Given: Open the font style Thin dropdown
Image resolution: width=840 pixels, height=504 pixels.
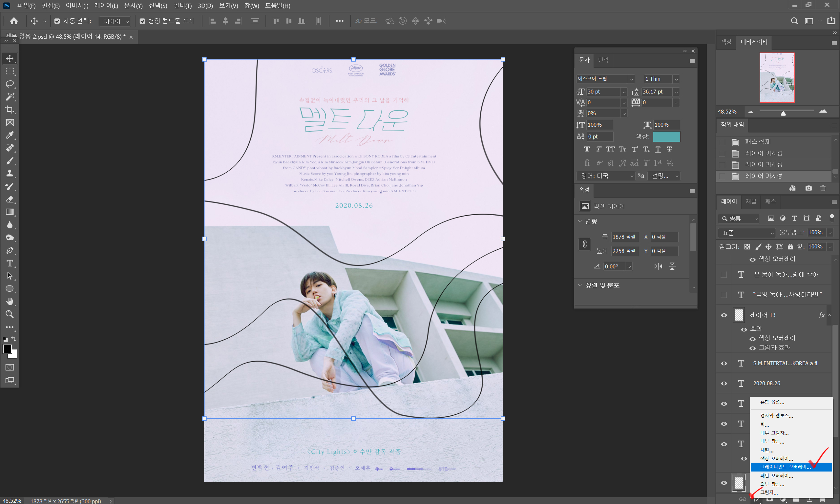Looking at the screenshot, I should pos(676,79).
